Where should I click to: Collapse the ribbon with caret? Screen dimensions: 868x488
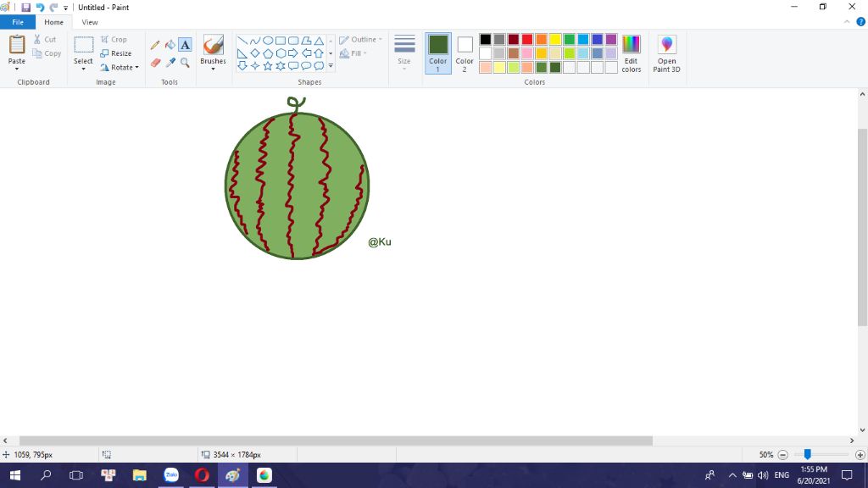[847, 22]
